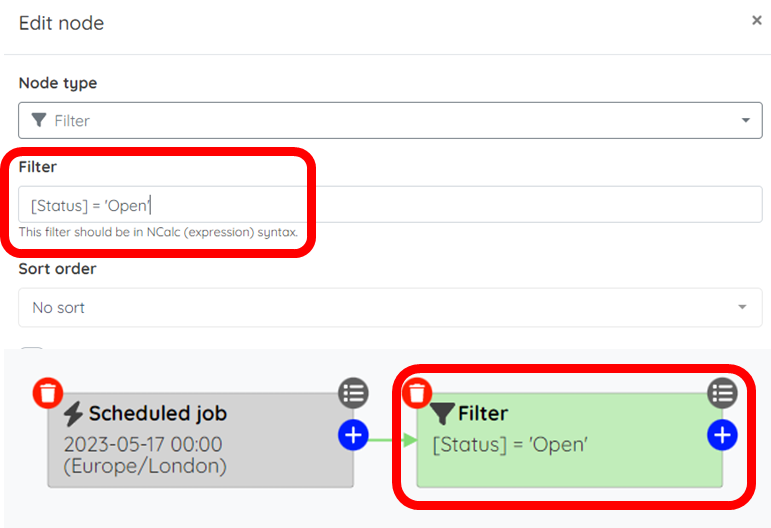Close the Edit node dialog

757,21
